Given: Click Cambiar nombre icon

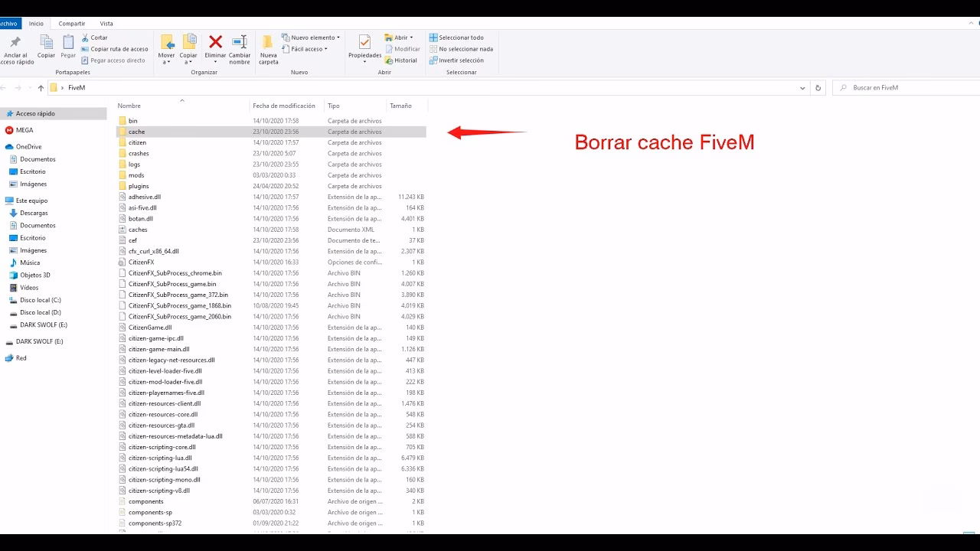Looking at the screenshot, I should (240, 42).
